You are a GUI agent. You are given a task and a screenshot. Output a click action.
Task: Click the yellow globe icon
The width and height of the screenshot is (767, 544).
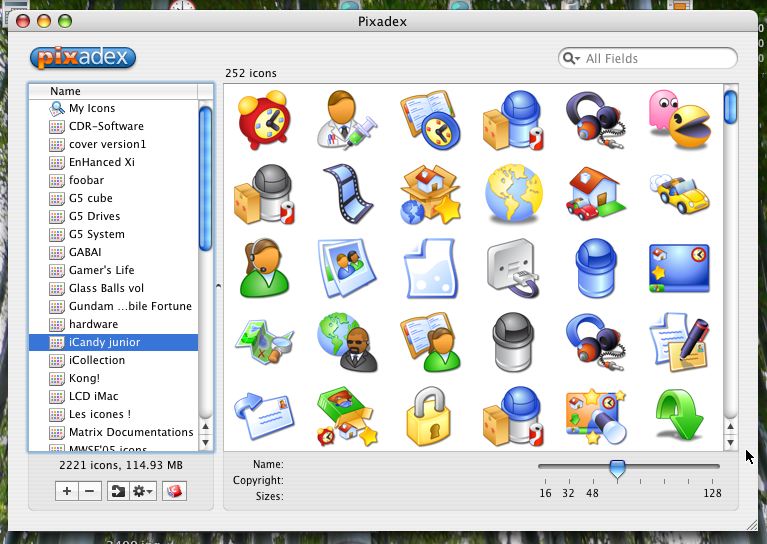coord(514,194)
